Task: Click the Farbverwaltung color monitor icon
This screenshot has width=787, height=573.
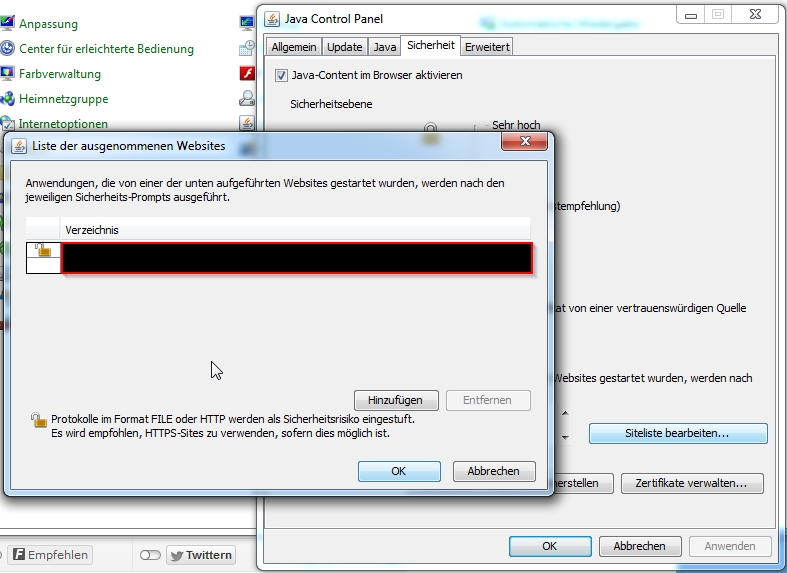Action: 7,73
